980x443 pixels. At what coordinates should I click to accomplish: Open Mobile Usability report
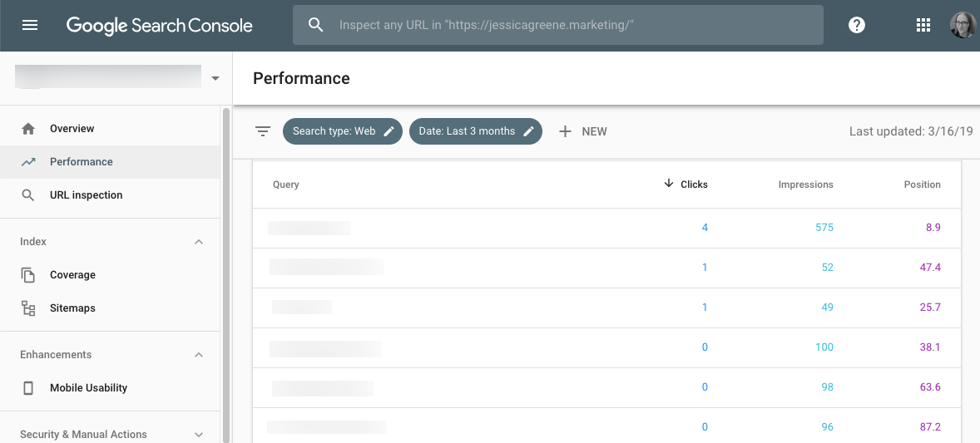[88, 388]
